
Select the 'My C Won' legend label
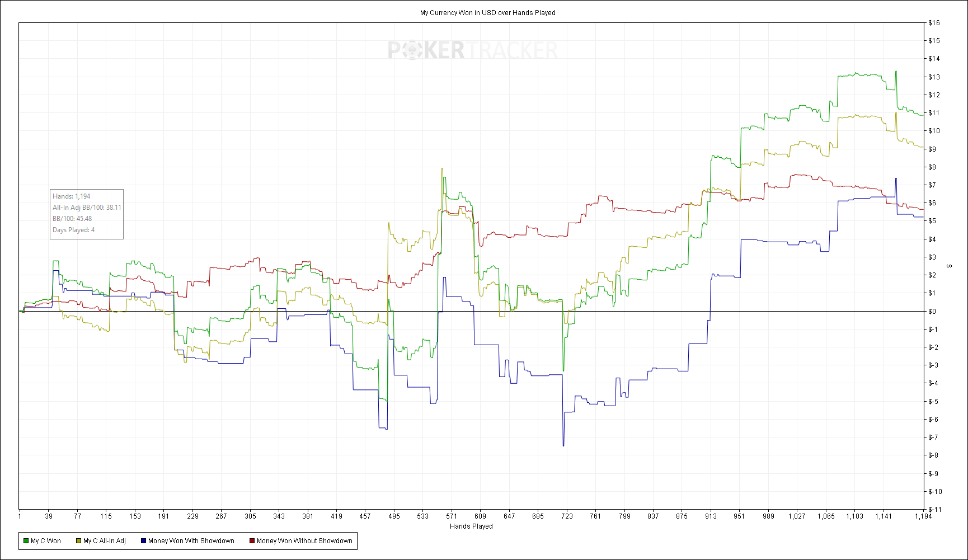click(x=46, y=541)
